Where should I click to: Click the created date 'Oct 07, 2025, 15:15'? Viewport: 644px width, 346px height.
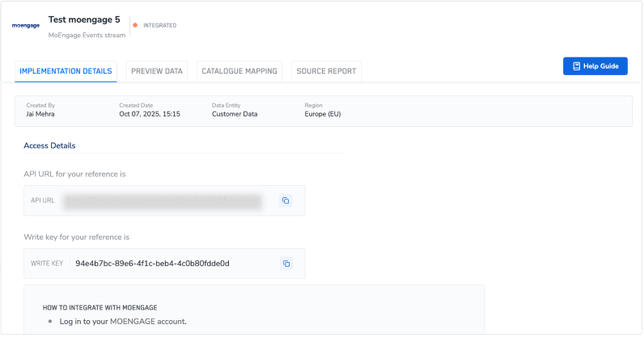[150, 114]
